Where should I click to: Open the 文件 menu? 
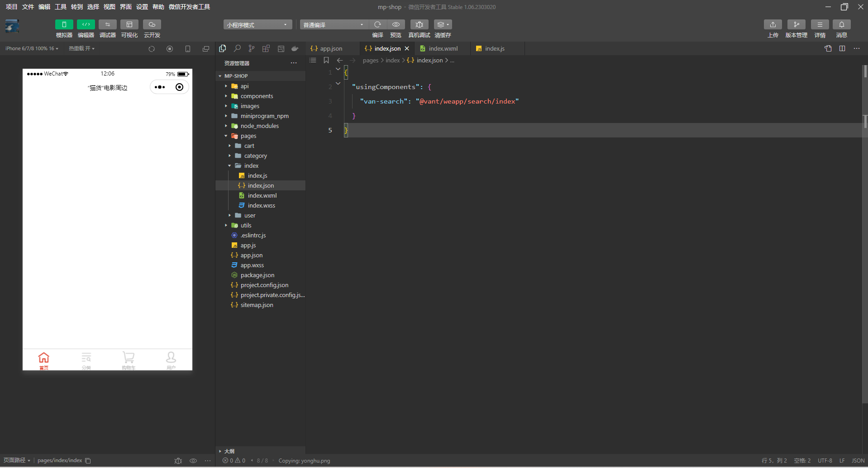click(x=28, y=7)
